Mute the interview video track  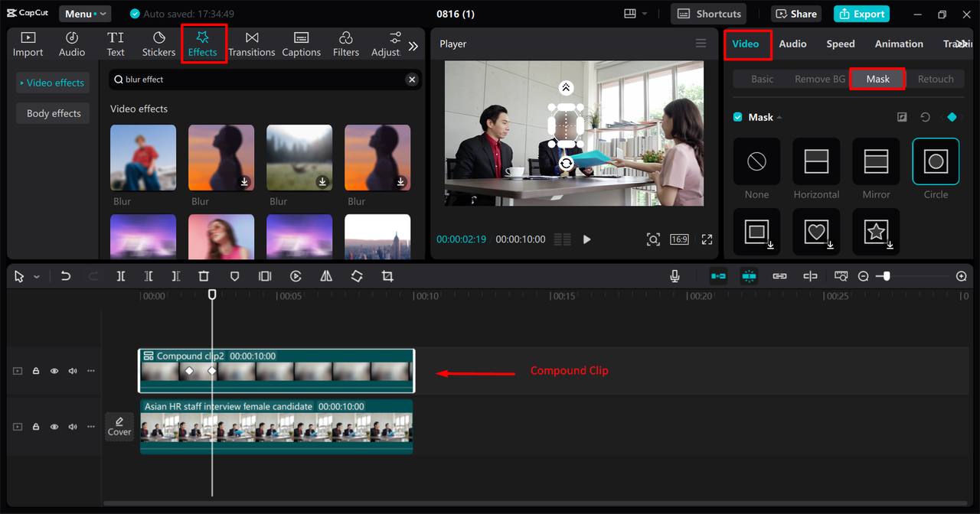pos(73,427)
